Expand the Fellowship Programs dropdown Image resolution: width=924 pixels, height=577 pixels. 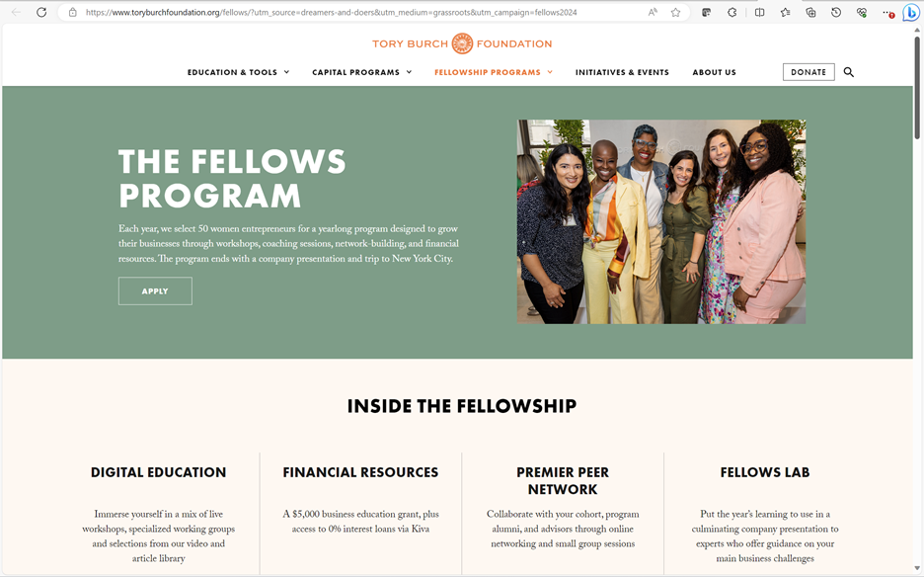493,72
